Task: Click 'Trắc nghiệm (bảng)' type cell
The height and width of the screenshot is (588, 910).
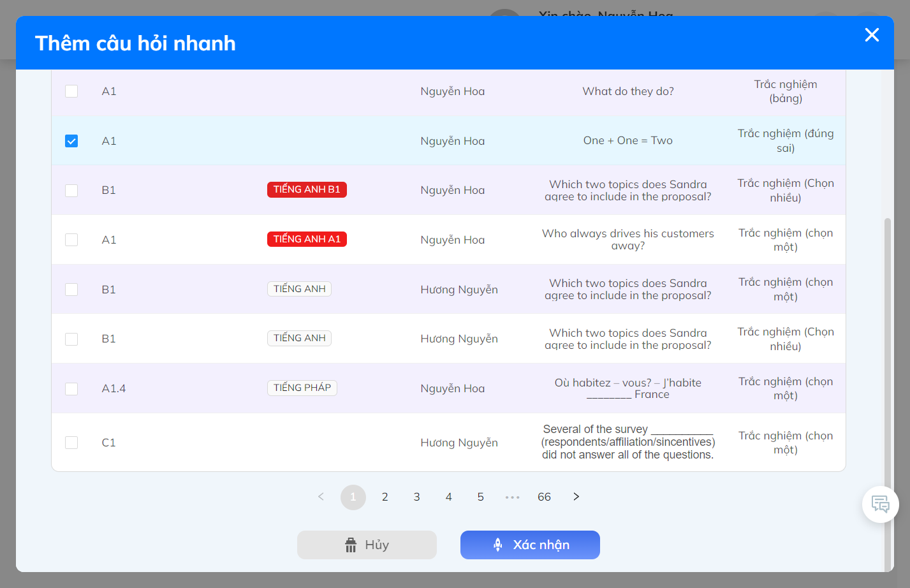Action: pyautogui.click(x=786, y=91)
